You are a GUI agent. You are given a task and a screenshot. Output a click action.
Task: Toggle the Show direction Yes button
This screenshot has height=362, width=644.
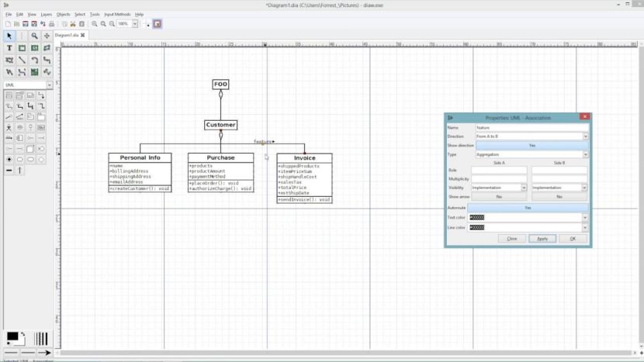(531, 145)
